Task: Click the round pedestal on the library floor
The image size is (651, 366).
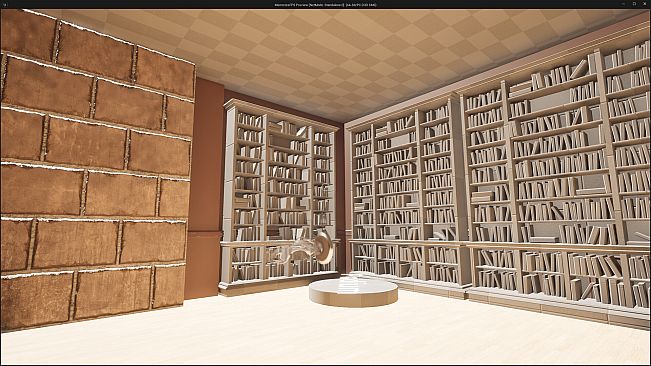Action: point(353,292)
